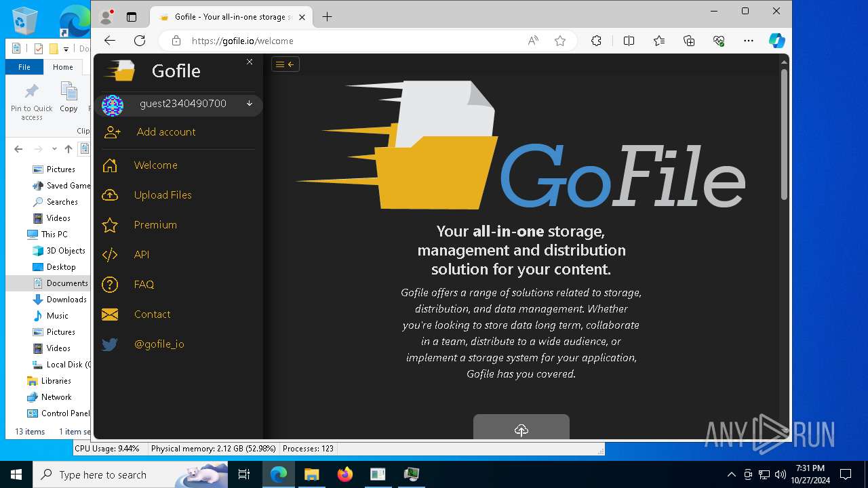Open the Extensions puzzle icon

tap(596, 41)
